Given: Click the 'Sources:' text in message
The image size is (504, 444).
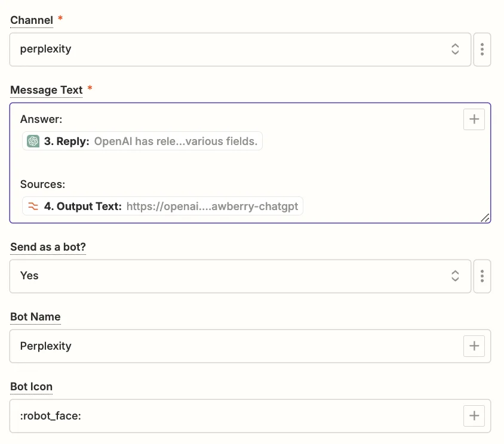Looking at the screenshot, I should pos(42,184).
